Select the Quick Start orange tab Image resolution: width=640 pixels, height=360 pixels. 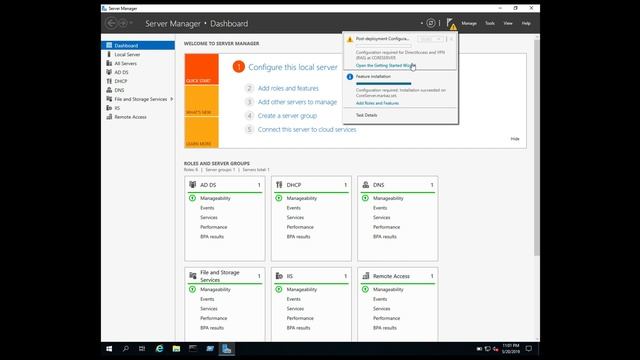tap(202, 69)
